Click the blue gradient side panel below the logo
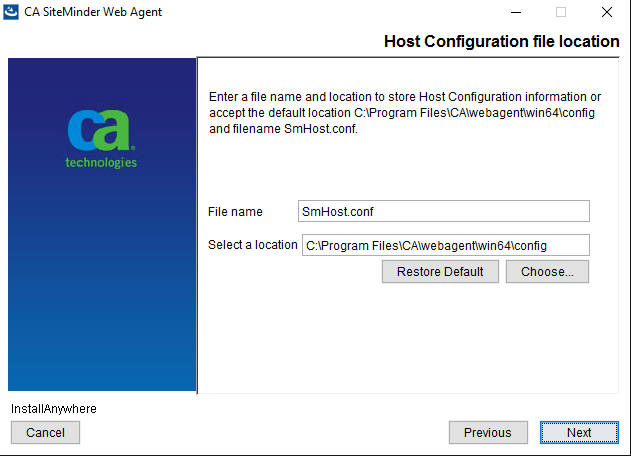Screen dimensions: 631x456 pyautogui.click(x=101, y=290)
